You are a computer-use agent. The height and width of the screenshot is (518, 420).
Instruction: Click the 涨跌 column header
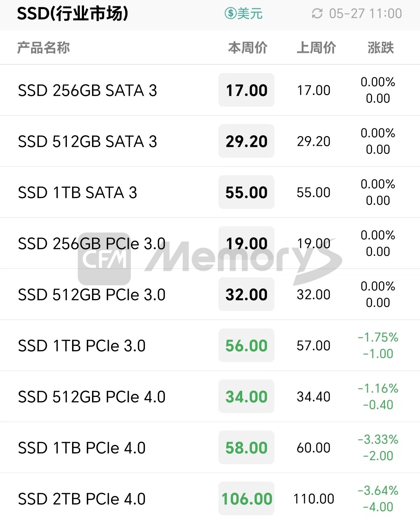pyautogui.click(x=380, y=48)
